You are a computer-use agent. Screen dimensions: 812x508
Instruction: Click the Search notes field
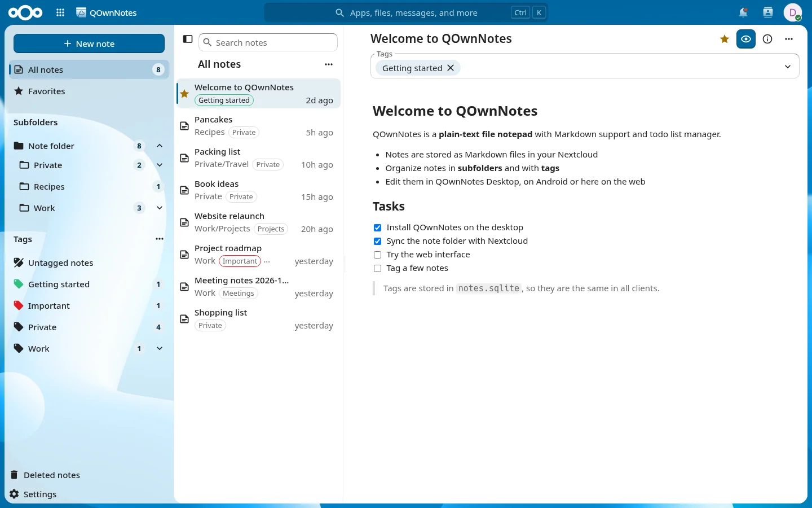[268, 42]
